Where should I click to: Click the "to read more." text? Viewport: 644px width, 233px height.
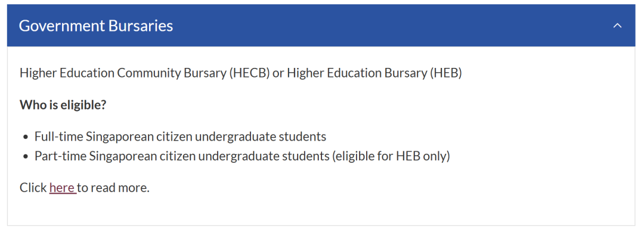click(x=113, y=188)
